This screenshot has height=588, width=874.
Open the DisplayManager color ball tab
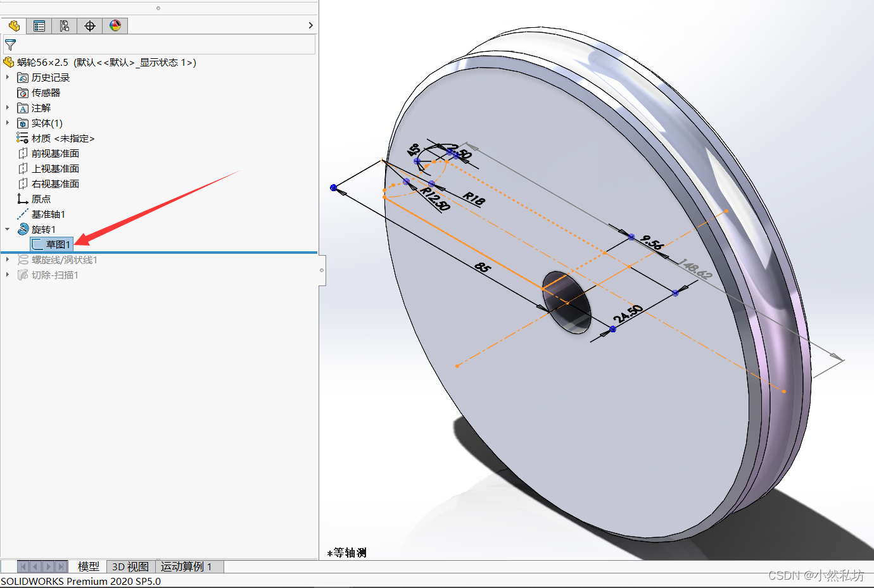(x=115, y=25)
